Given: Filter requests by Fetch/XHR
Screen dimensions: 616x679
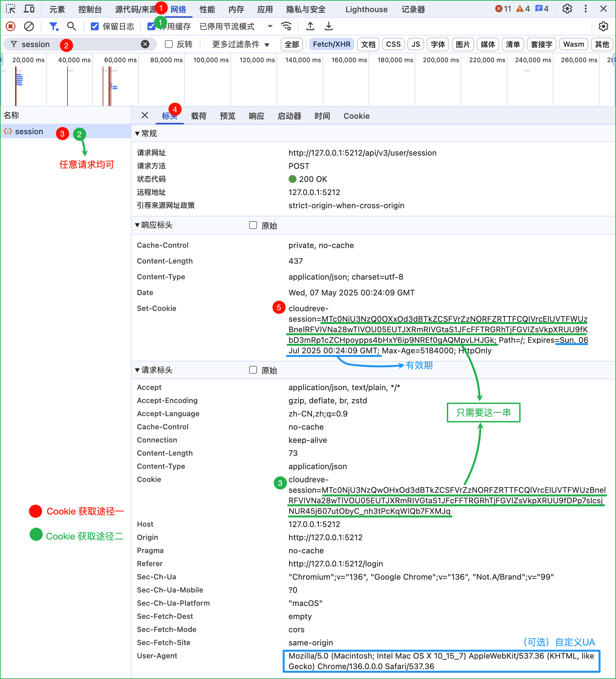Looking at the screenshot, I should 331,44.
